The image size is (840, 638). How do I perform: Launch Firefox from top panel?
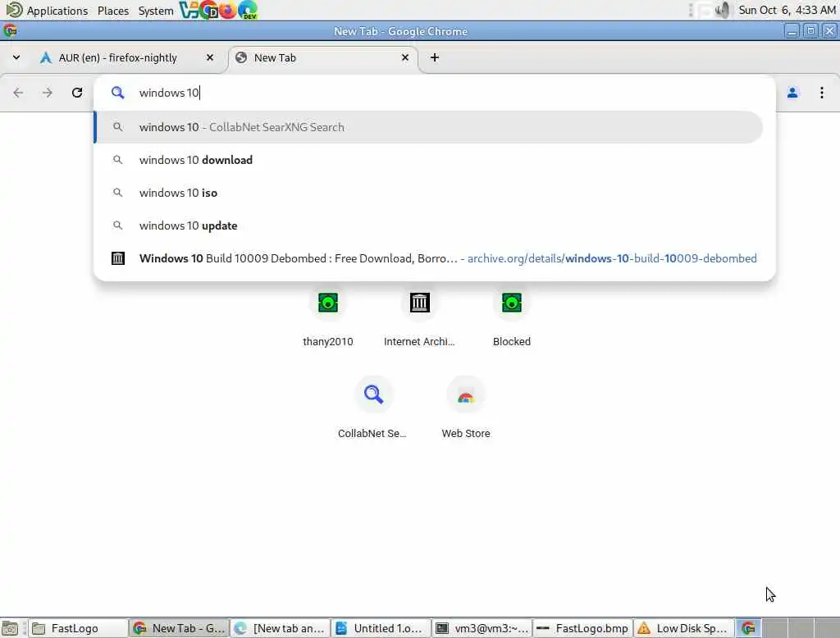point(228,10)
